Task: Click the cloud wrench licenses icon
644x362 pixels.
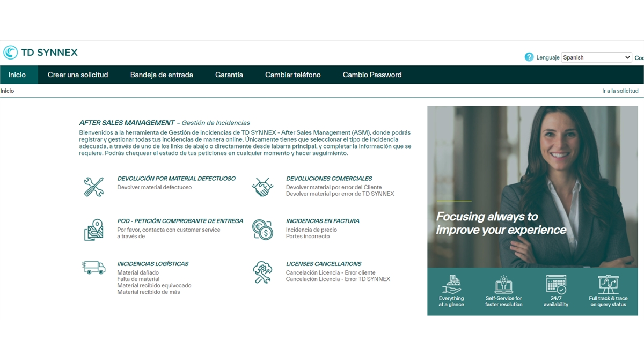Action: pos(262,272)
